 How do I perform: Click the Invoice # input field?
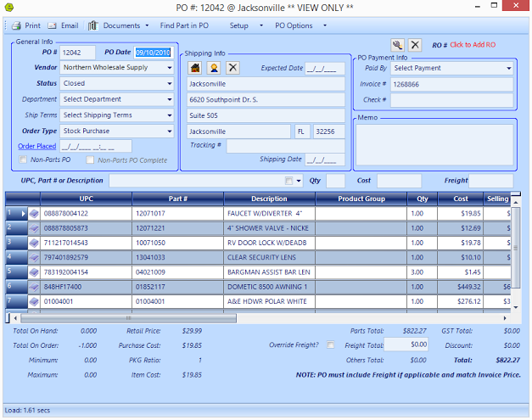tap(451, 84)
